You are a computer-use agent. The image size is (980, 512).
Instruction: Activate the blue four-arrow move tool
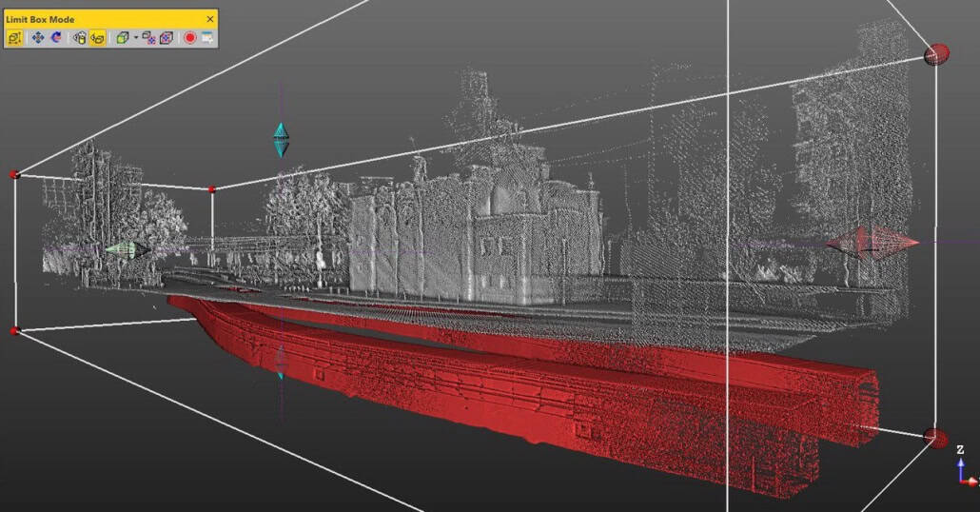[38, 38]
